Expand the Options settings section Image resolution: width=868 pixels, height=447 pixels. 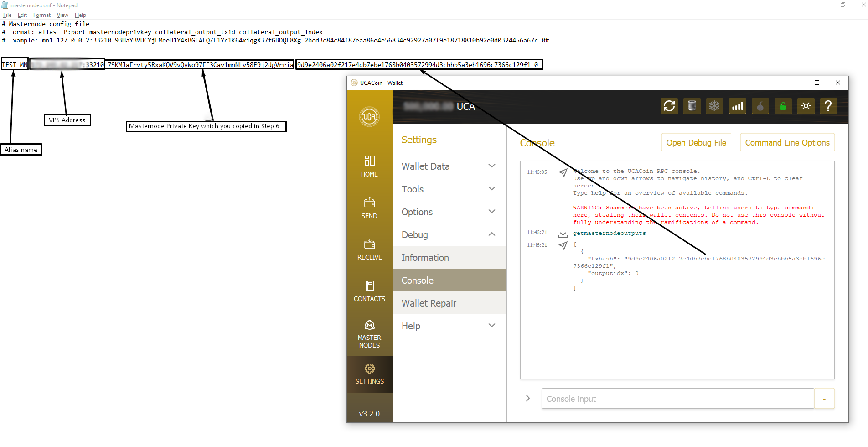click(x=449, y=212)
